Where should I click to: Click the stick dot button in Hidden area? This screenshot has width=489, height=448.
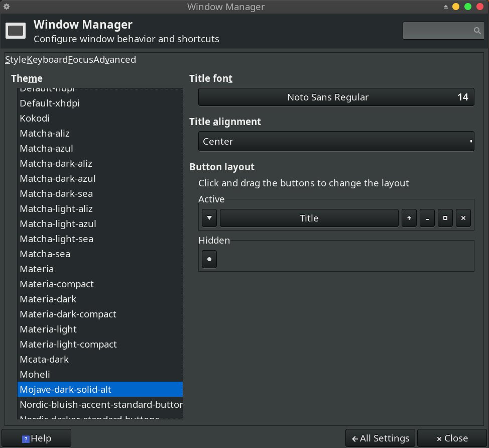tap(209, 260)
